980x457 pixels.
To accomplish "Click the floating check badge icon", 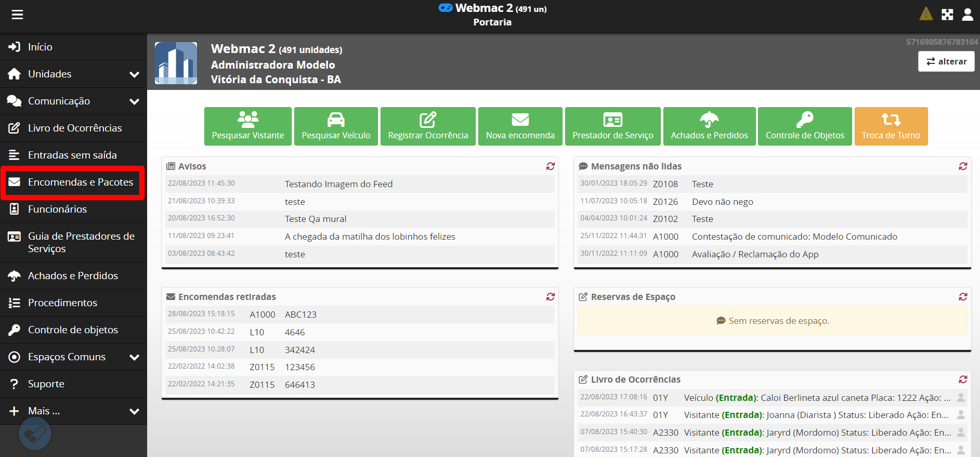I will click(x=35, y=434).
